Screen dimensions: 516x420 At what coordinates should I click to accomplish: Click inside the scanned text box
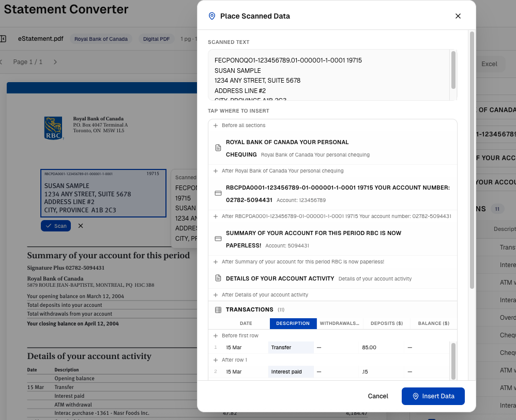326,75
